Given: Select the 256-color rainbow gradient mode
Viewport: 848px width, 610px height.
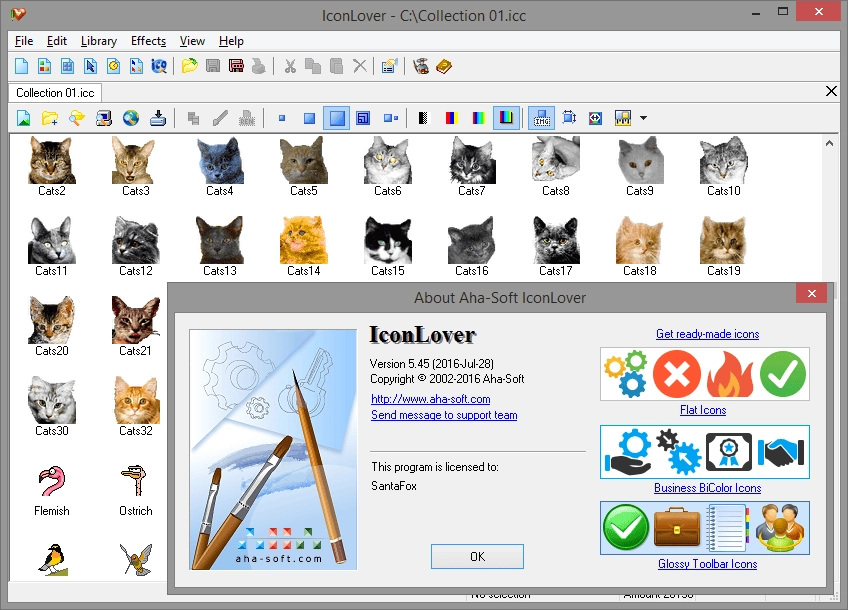Looking at the screenshot, I should click(479, 118).
